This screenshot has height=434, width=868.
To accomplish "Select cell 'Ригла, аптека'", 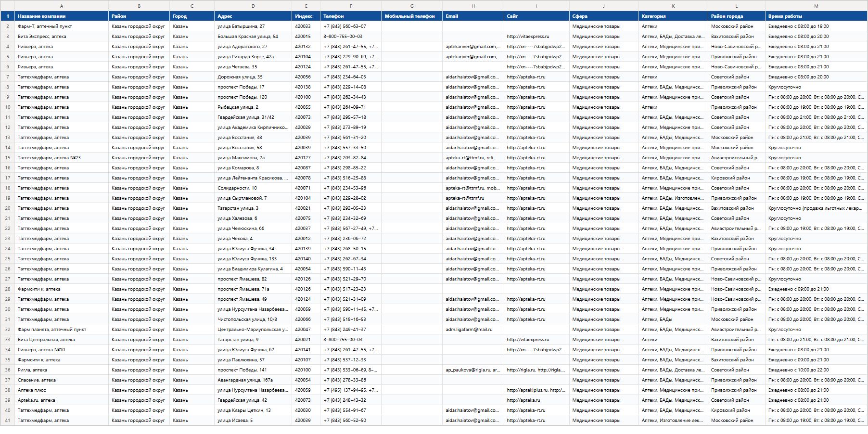I will pyautogui.click(x=62, y=370).
